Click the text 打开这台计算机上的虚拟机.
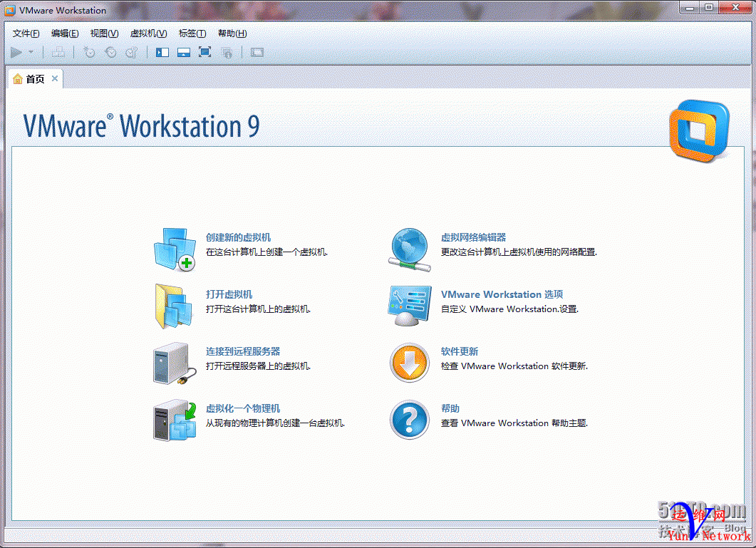 tap(258, 309)
